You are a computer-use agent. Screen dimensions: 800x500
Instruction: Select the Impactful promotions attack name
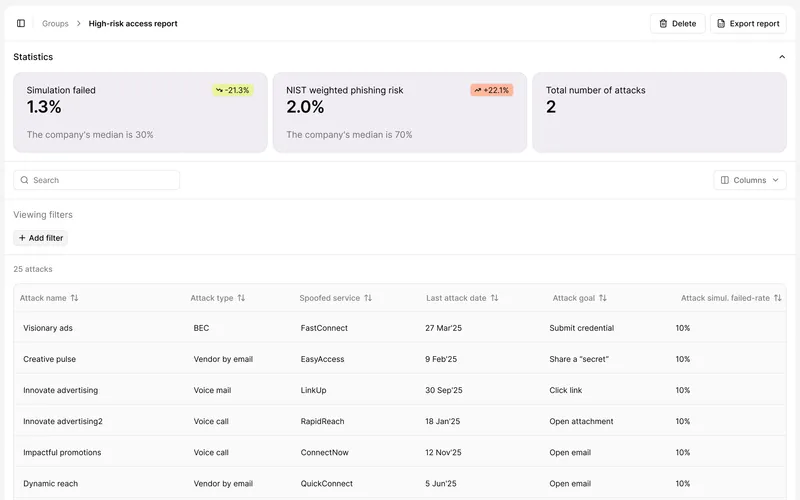[x=62, y=453]
